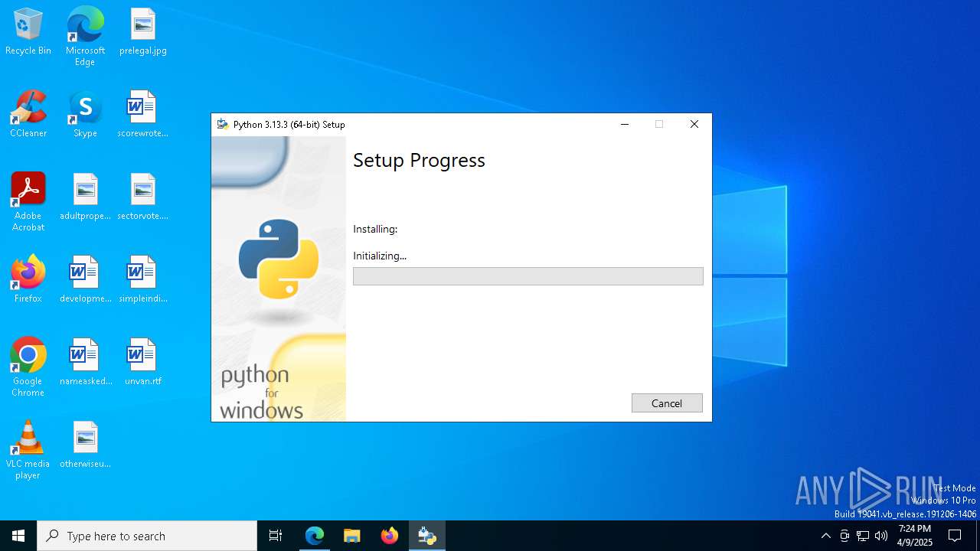
Task: Launch Firefox from the taskbar
Action: click(390, 536)
